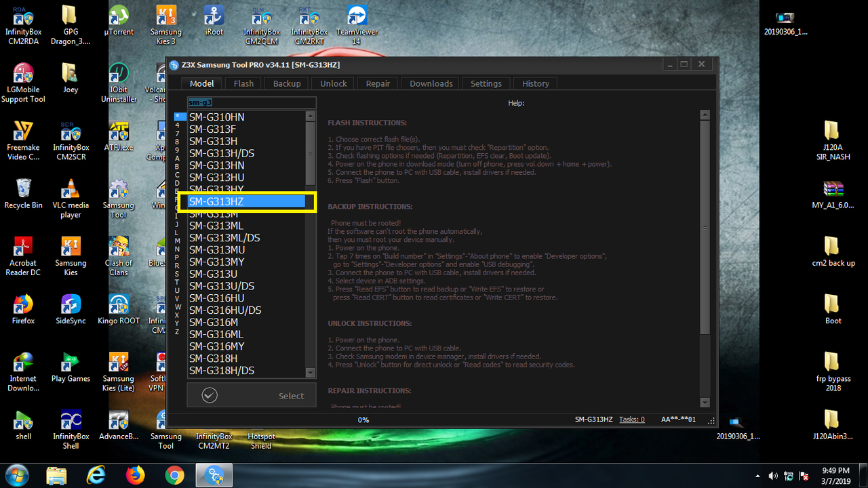
Task: Switch to the Flash tab
Action: coord(243,83)
